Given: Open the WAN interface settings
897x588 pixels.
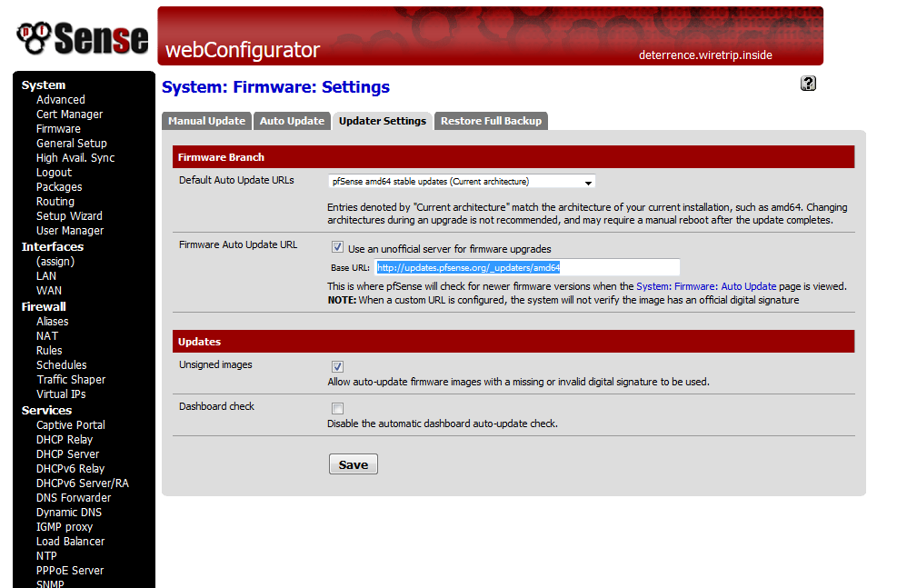Looking at the screenshot, I should 49,291.
